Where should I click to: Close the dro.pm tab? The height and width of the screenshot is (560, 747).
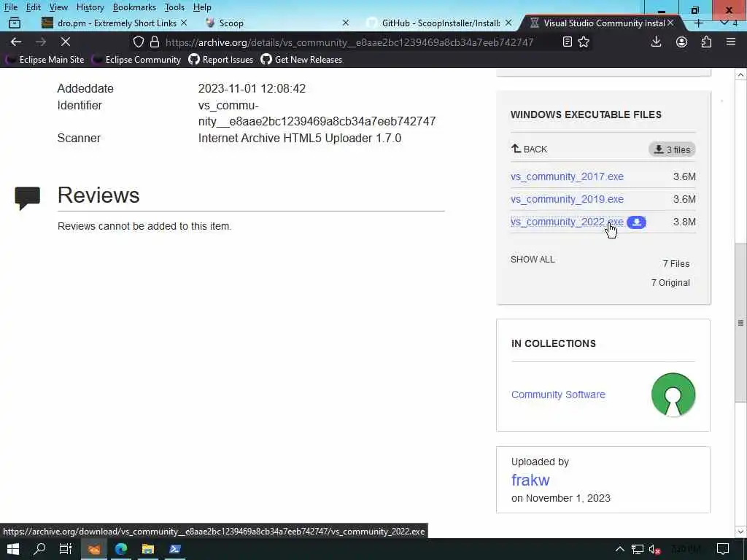[x=184, y=23]
